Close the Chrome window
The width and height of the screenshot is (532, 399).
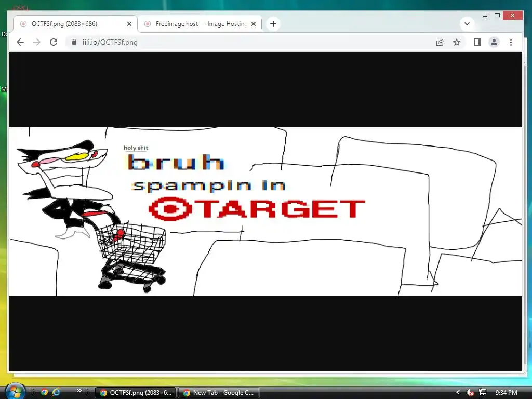(x=513, y=15)
